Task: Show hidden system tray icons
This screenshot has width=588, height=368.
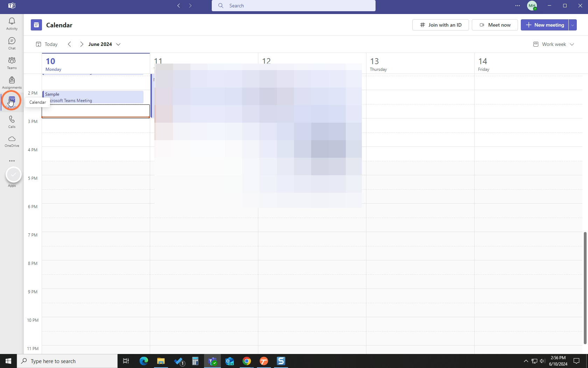Action: click(526, 361)
